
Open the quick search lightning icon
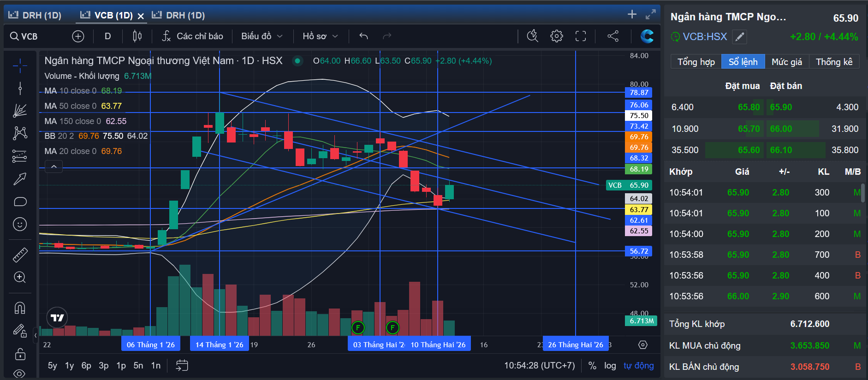click(x=533, y=36)
